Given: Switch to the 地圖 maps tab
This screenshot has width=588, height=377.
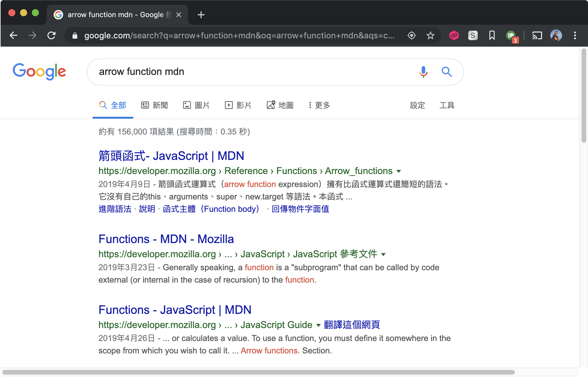Looking at the screenshot, I should point(280,105).
